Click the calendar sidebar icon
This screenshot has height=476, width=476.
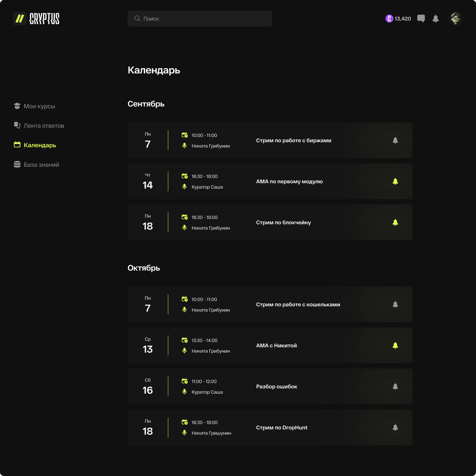tap(17, 145)
